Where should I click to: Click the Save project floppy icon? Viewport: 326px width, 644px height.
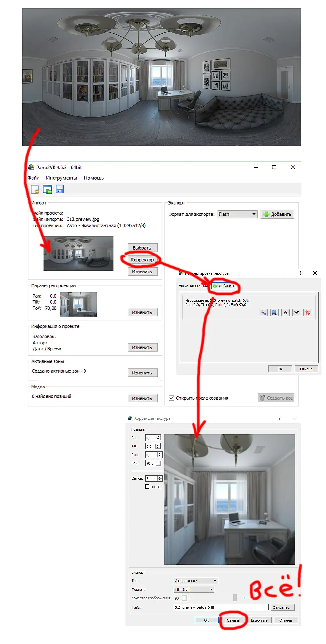[x=60, y=189]
